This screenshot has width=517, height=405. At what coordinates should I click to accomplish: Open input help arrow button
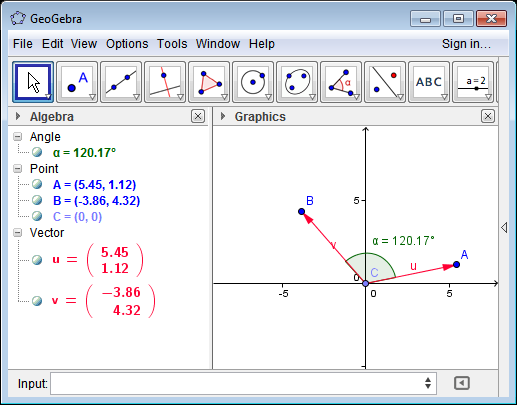(462, 383)
